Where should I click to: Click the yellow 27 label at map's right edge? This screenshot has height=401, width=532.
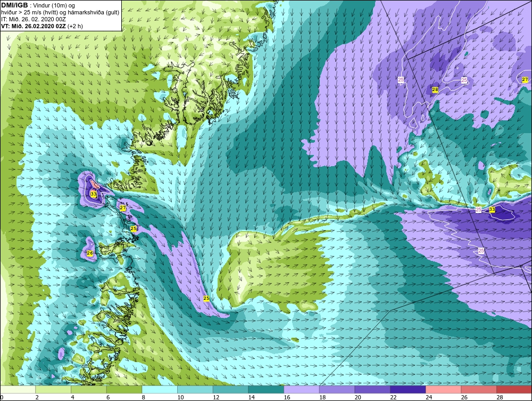pos(525,79)
